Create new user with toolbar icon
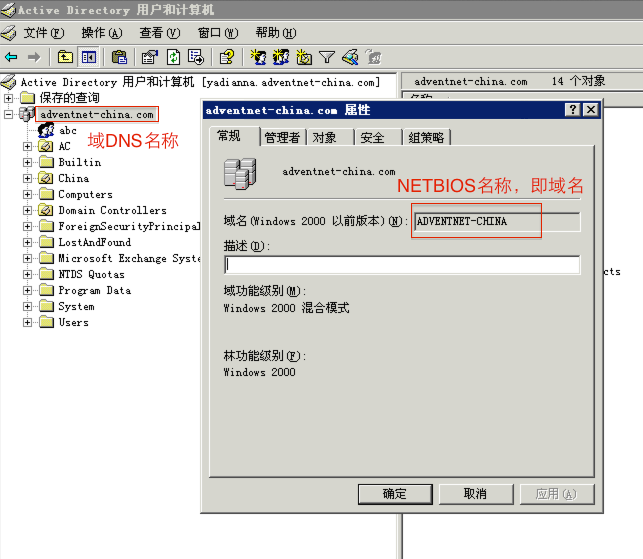Viewport: 643px width, 559px height. click(258, 57)
